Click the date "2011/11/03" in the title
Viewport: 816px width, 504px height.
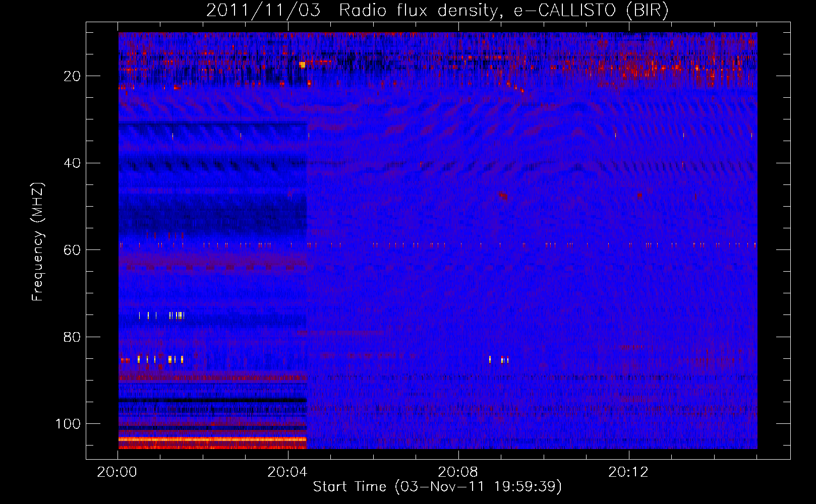[263, 11]
